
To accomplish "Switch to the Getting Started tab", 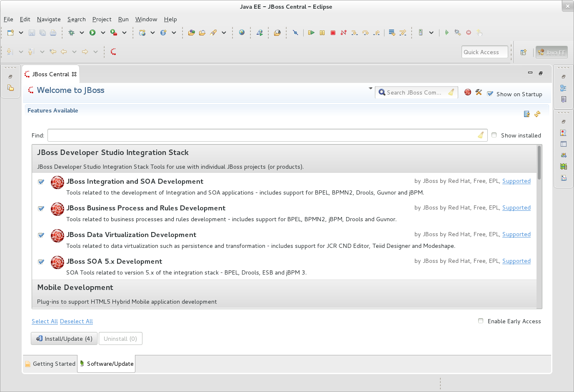I will point(50,364).
